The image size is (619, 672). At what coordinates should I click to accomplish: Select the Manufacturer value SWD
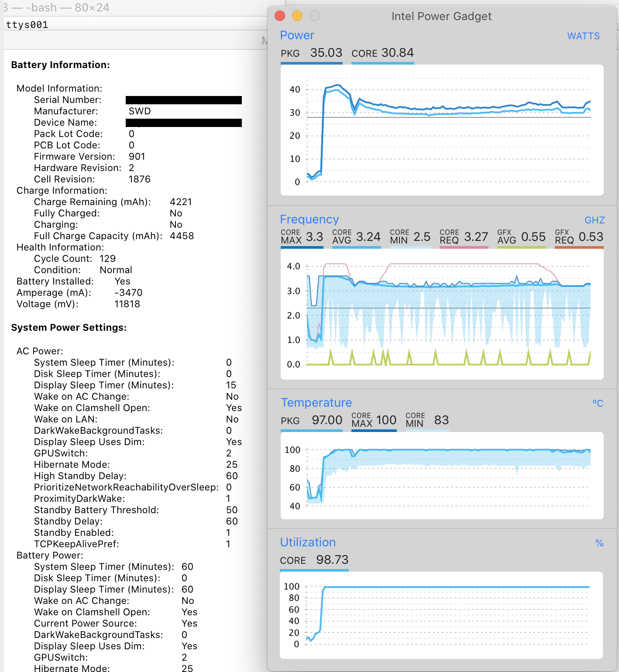[140, 111]
